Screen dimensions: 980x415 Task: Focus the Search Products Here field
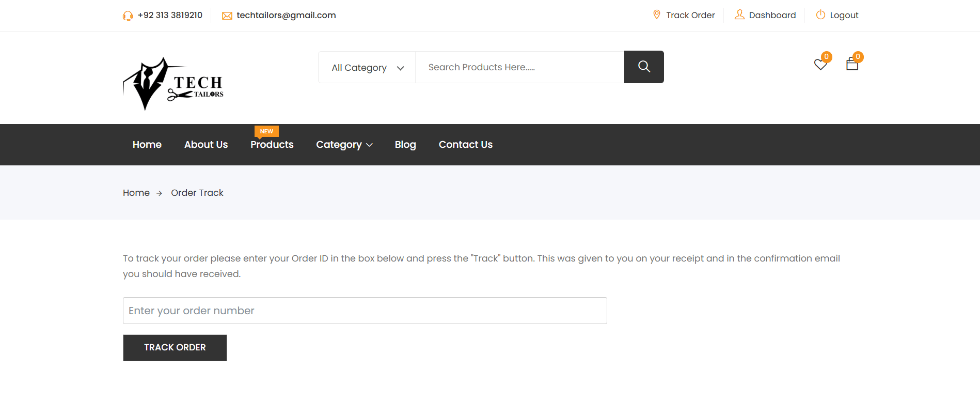520,67
